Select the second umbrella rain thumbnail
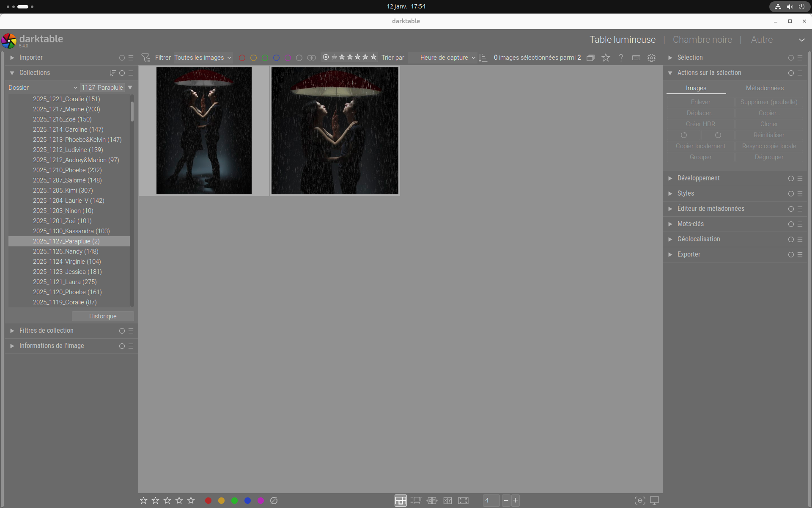812x508 pixels. [335, 131]
